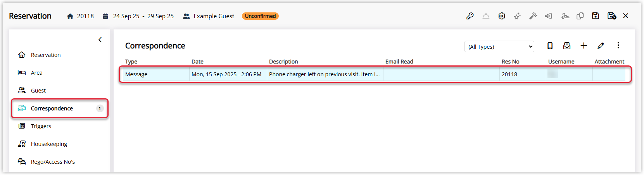Click the service bell icon
Image resolution: width=644 pixels, height=175 pixels.
point(486,16)
